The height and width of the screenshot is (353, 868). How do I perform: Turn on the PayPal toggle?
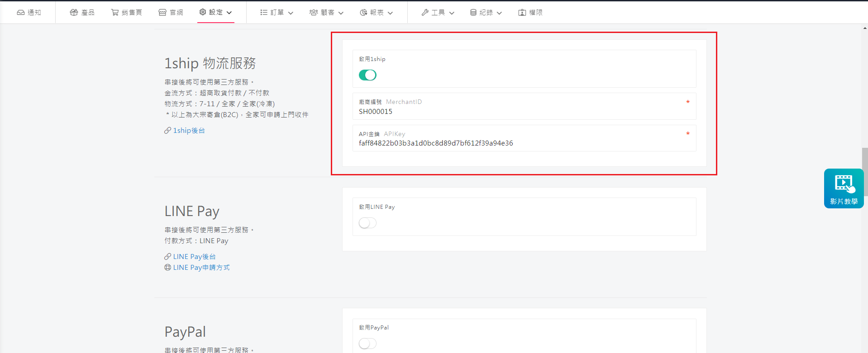tap(367, 344)
